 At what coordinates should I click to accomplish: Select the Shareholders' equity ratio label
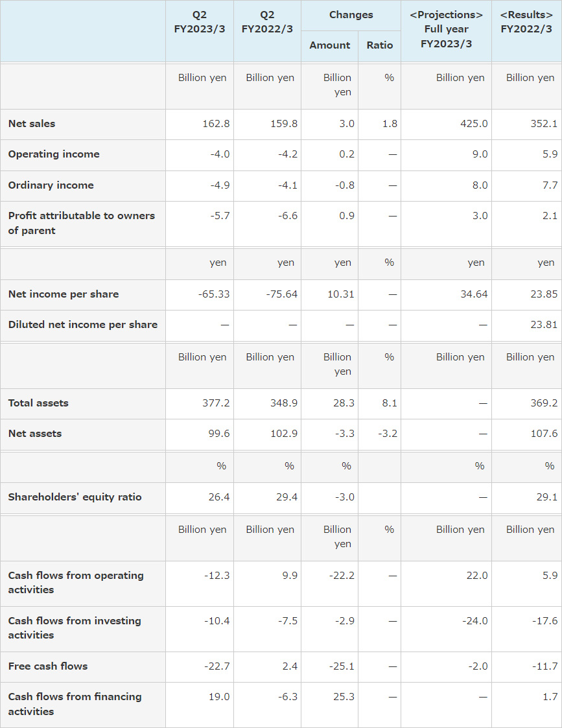(x=75, y=497)
